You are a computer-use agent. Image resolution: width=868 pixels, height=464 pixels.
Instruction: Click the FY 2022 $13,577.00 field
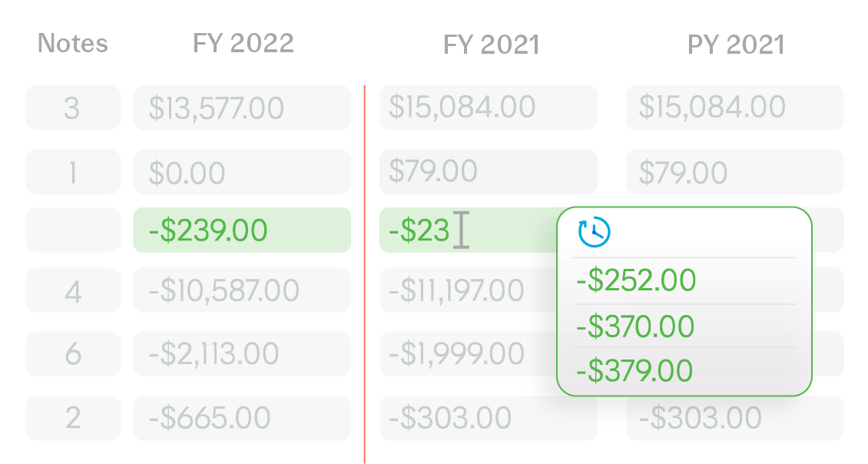242,108
